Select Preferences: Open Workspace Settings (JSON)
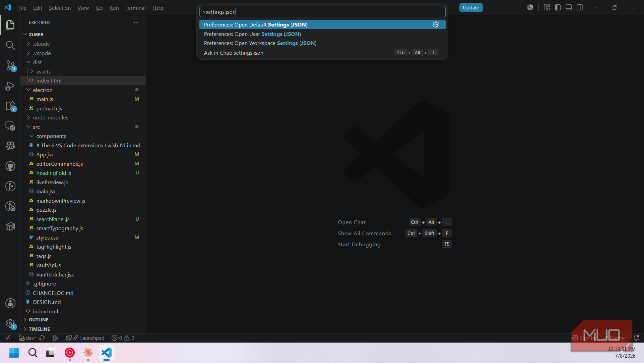Screen dimensions: 644x363 click(x=322, y=43)
